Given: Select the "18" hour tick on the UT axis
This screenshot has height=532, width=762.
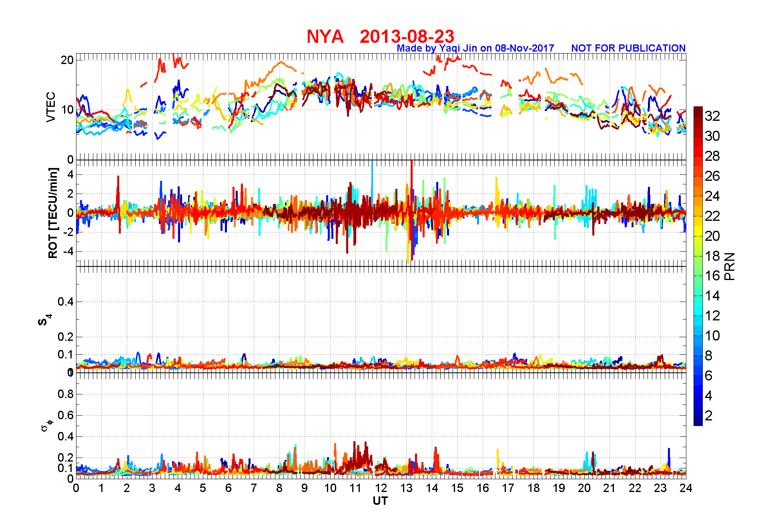Looking at the screenshot, I should 533,488.
